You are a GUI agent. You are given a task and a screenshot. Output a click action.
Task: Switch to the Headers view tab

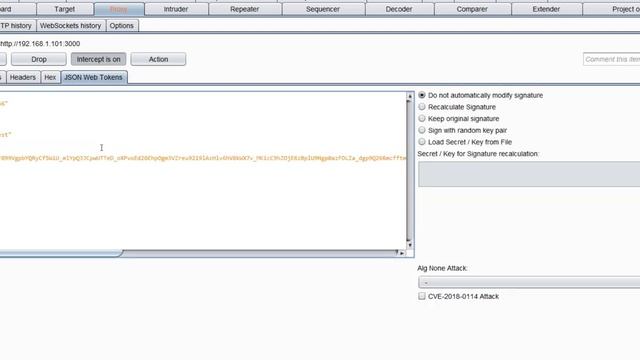(x=23, y=77)
